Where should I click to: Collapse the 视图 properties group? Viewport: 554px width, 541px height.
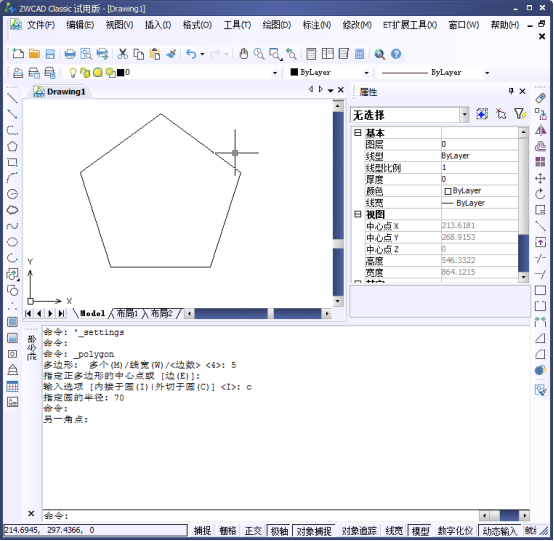pos(358,214)
